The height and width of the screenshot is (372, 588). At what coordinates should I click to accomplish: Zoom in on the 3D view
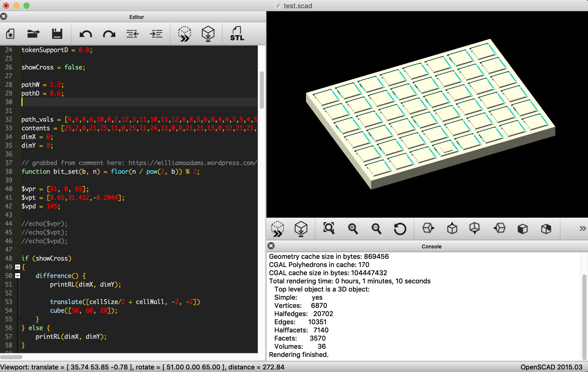(353, 228)
